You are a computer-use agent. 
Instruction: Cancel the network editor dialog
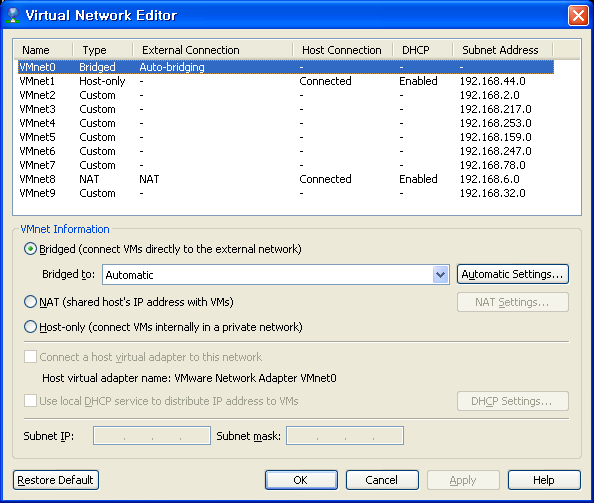382,480
